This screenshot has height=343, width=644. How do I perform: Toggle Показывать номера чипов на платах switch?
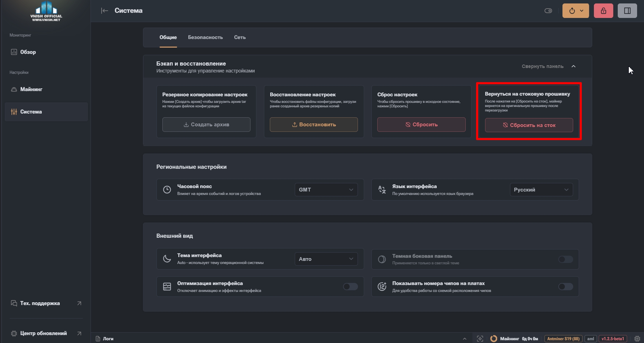[566, 287]
